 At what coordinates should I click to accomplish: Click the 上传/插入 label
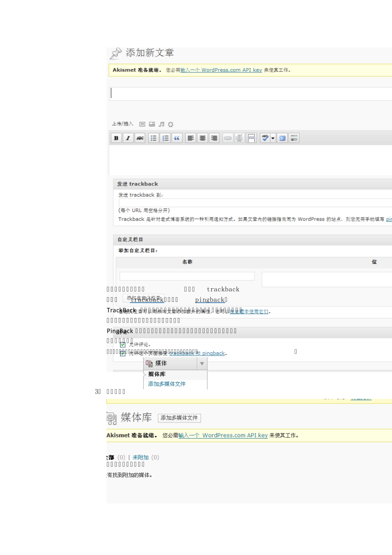(x=123, y=124)
